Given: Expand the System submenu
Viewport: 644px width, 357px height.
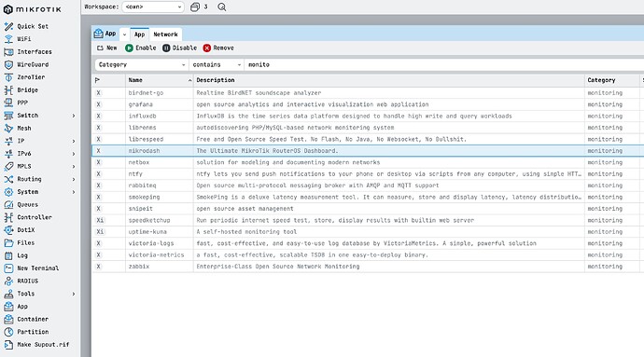Looking at the screenshot, I should [74, 192].
